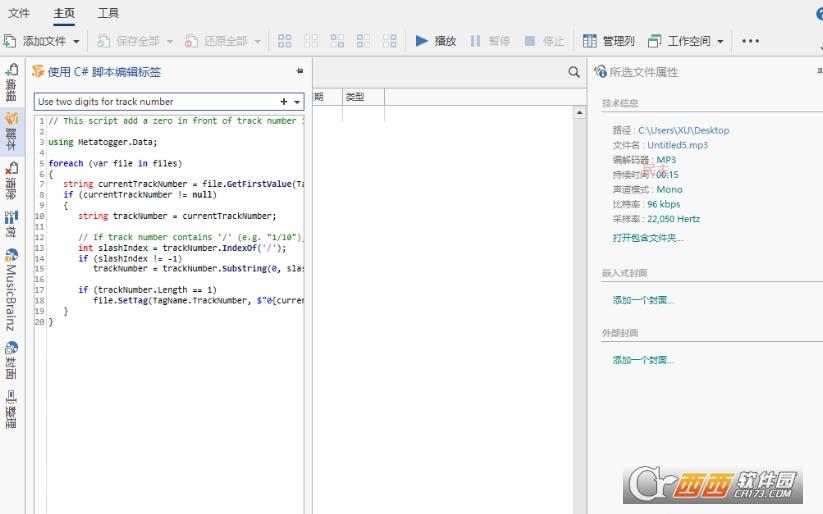Click the 使用 C# 脚本编辑标签 panel title

pyautogui.click(x=104, y=72)
